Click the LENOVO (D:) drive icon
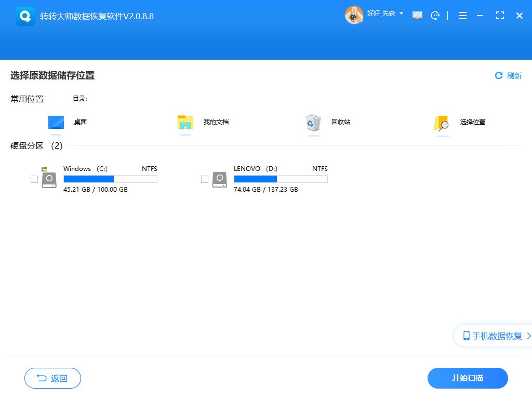The width and height of the screenshot is (532, 399). click(219, 179)
